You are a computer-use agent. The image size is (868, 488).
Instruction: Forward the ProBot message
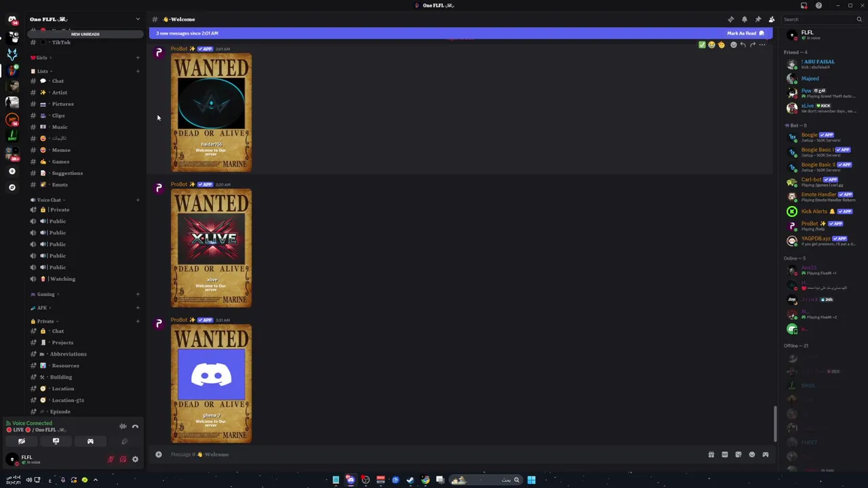(x=753, y=45)
